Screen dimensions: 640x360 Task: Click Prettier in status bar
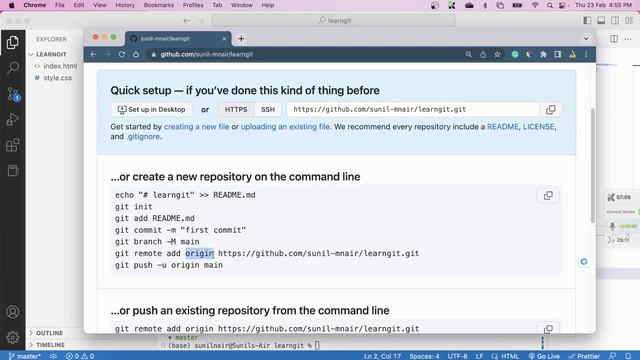click(x=584, y=356)
